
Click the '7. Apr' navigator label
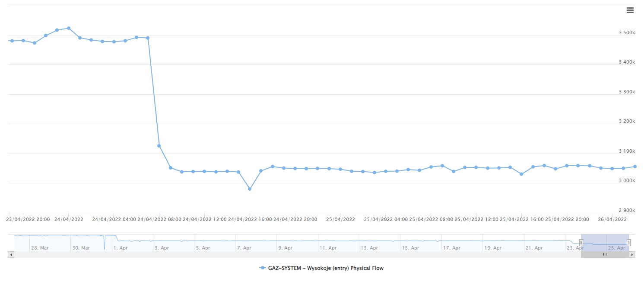coord(244,248)
